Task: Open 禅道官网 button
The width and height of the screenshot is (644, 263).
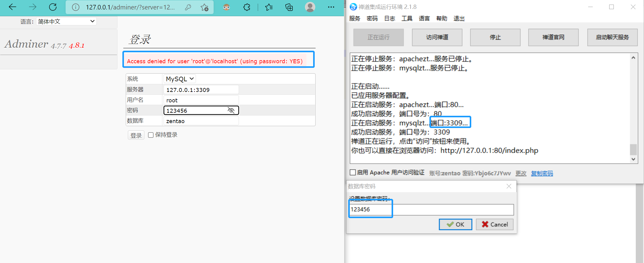Action: click(553, 37)
